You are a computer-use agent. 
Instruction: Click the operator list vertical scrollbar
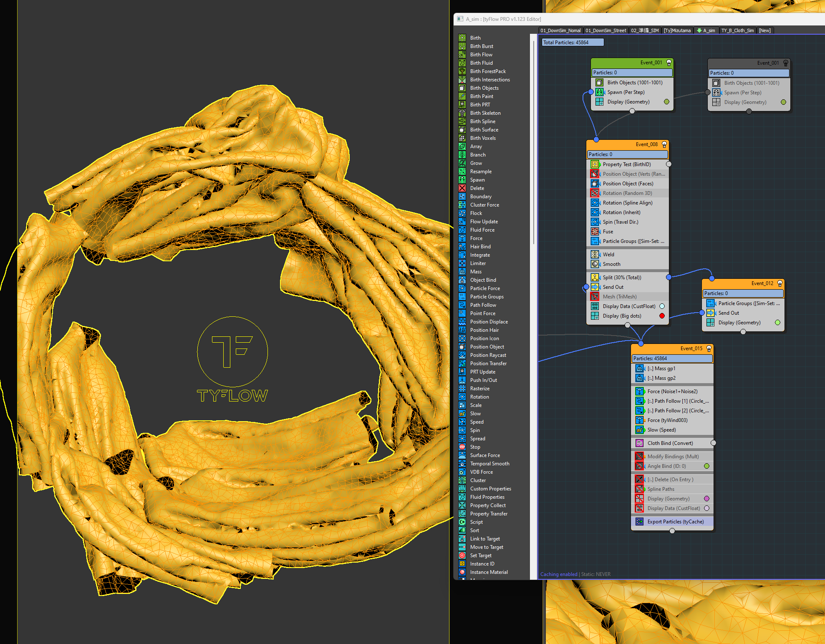point(533,142)
